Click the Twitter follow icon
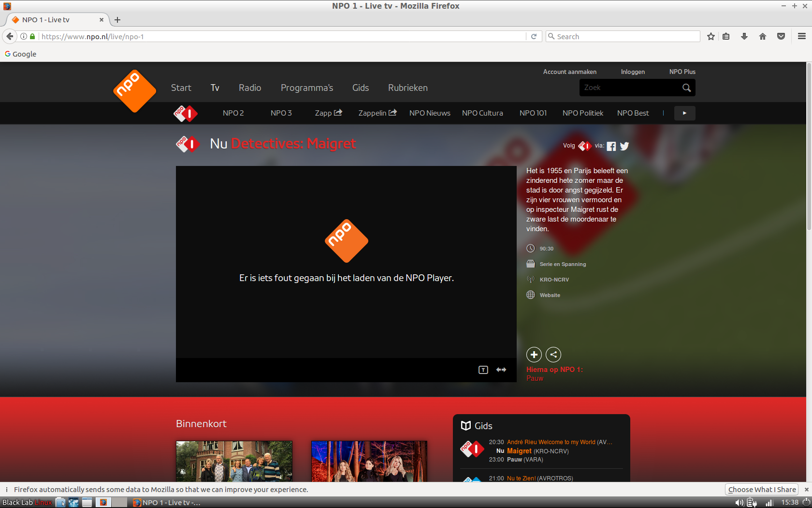This screenshot has height=508, width=812. coord(624,146)
